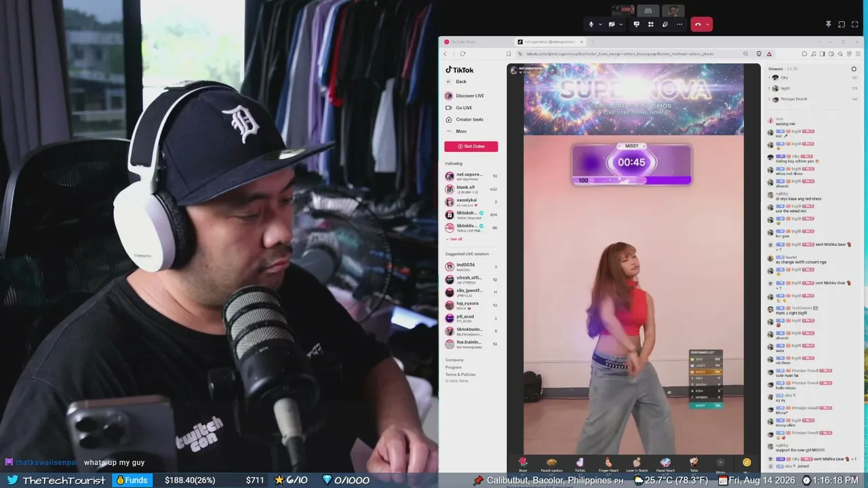
Task: Open the browser extensions puzzle icon
Action: click(804, 54)
